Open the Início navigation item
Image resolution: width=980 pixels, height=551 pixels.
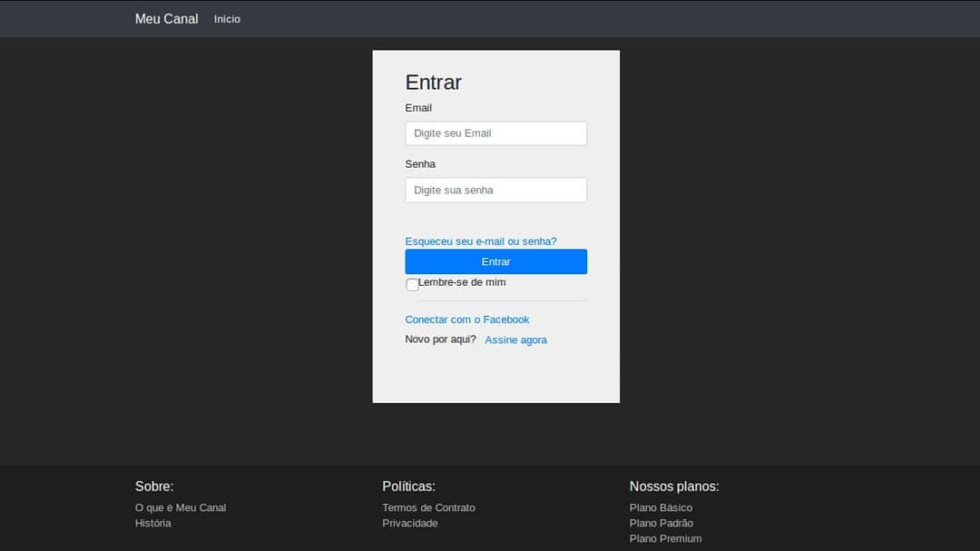pos(227,19)
